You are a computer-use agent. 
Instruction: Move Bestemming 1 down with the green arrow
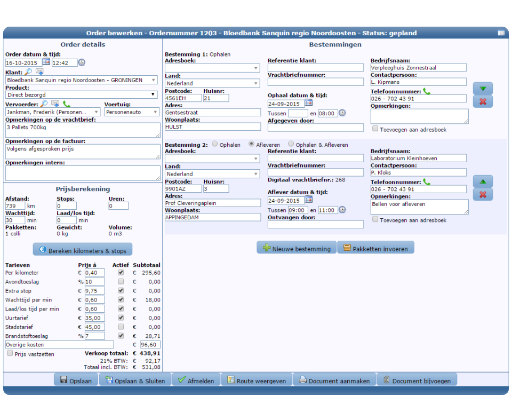(483, 89)
